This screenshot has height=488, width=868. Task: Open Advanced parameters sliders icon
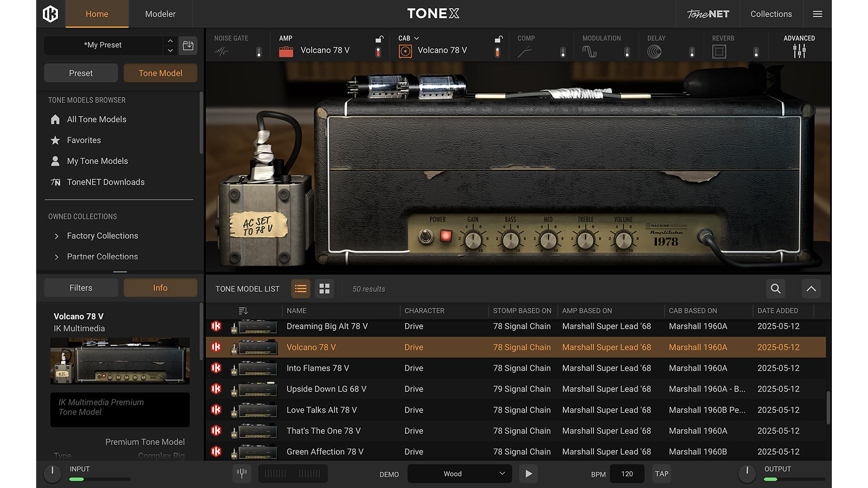click(x=799, y=51)
